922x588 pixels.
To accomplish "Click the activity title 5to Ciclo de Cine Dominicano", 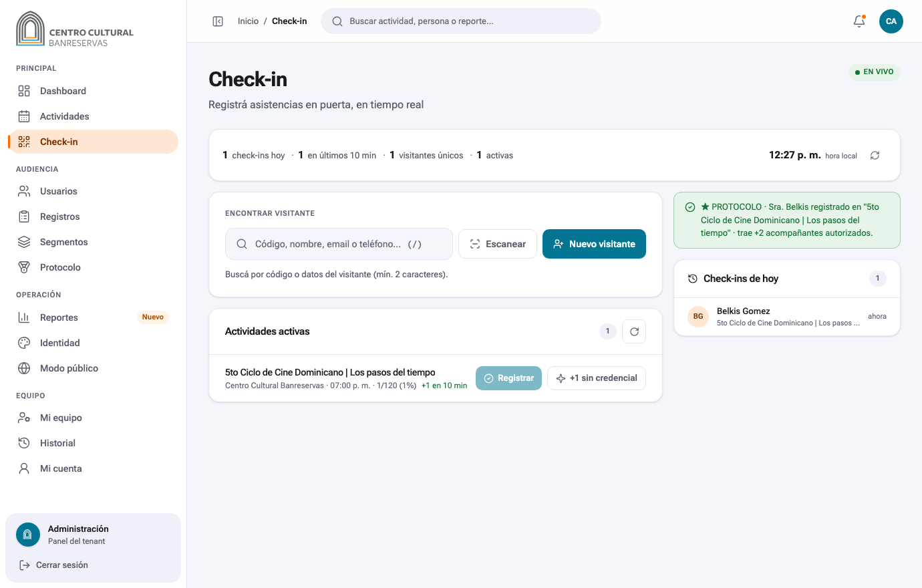I will (330, 372).
